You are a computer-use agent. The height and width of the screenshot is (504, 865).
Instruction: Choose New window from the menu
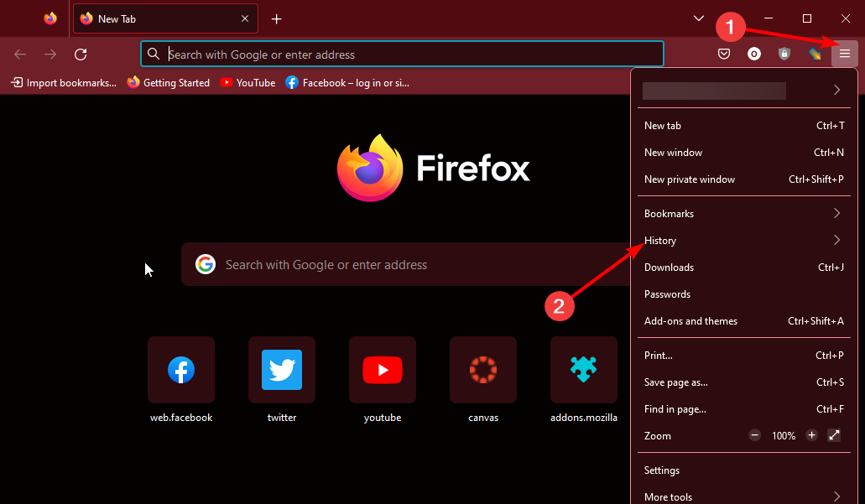[743, 153]
